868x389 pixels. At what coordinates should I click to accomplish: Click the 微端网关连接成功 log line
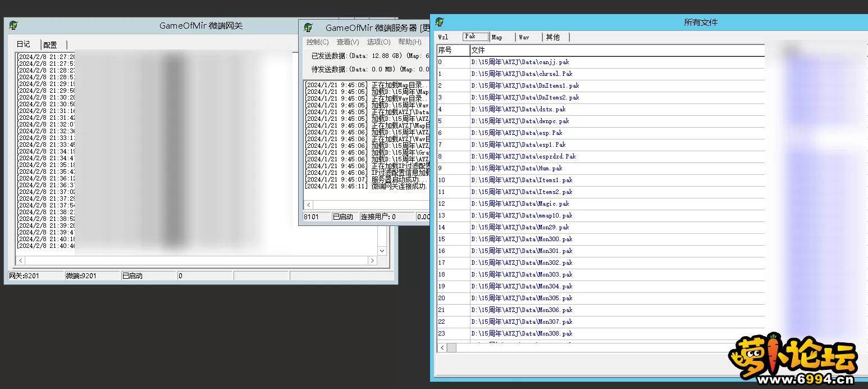pyautogui.click(x=367, y=186)
